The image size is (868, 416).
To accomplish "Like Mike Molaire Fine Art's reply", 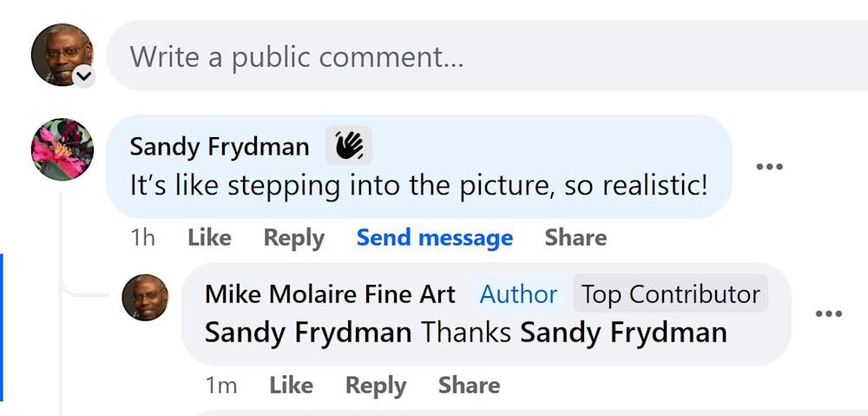I will (291, 386).
